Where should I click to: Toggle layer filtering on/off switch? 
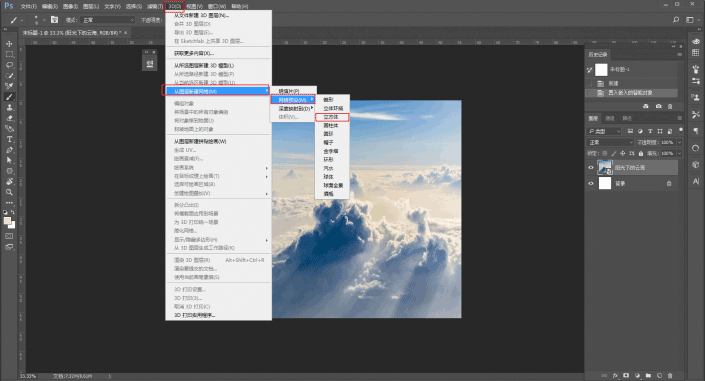pos(680,130)
